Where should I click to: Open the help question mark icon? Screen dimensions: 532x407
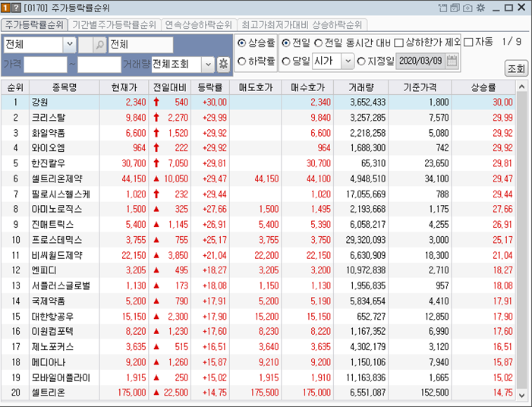click(x=16, y=8)
